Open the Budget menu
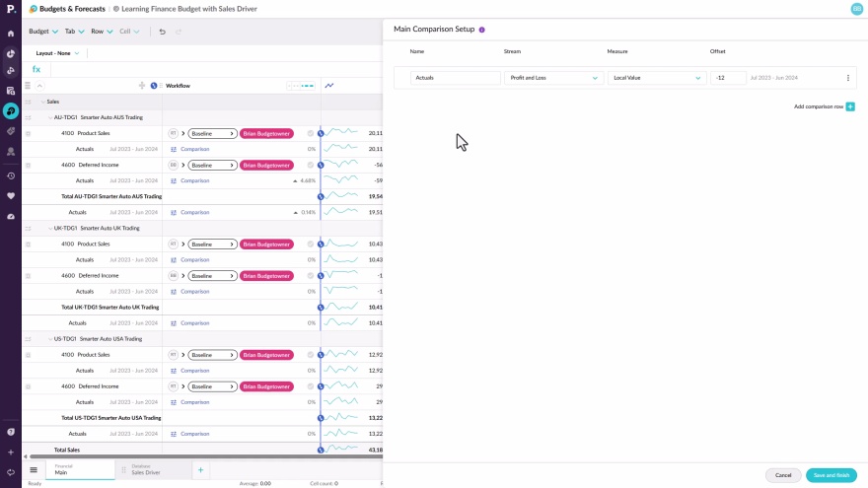 pyautogui.click(x=43, y=32)
